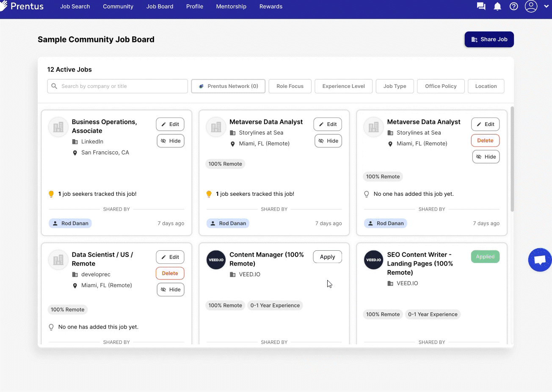
Task: Open the messages chat icon in the header
Action: tap(481, 6)
